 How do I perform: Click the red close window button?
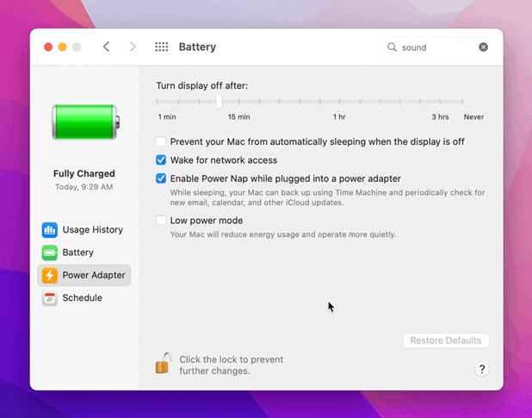coord(48,47)
